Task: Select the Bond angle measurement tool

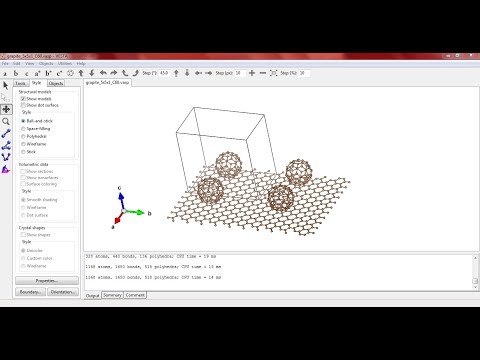Action: coord(6,145)
